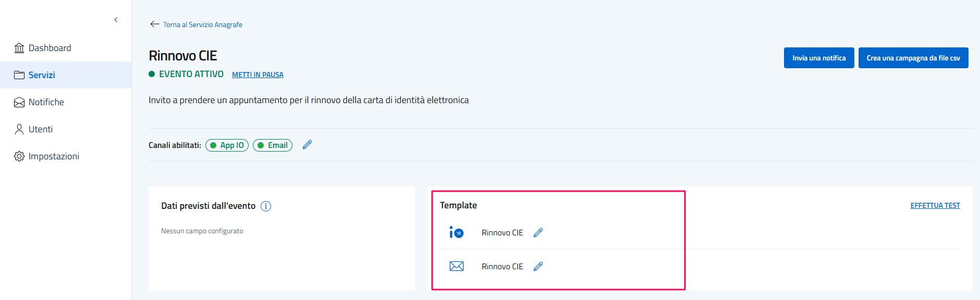This screenshot has height=300, width=980.
Task: Open Impostazioni in the sidebar
Action: click(54, 156)
